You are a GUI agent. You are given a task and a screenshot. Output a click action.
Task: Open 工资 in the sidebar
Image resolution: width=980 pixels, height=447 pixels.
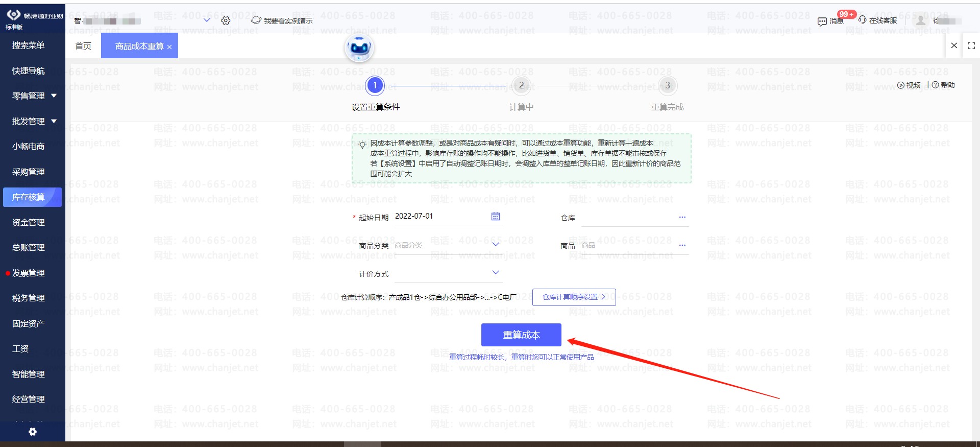click(20, 348)
